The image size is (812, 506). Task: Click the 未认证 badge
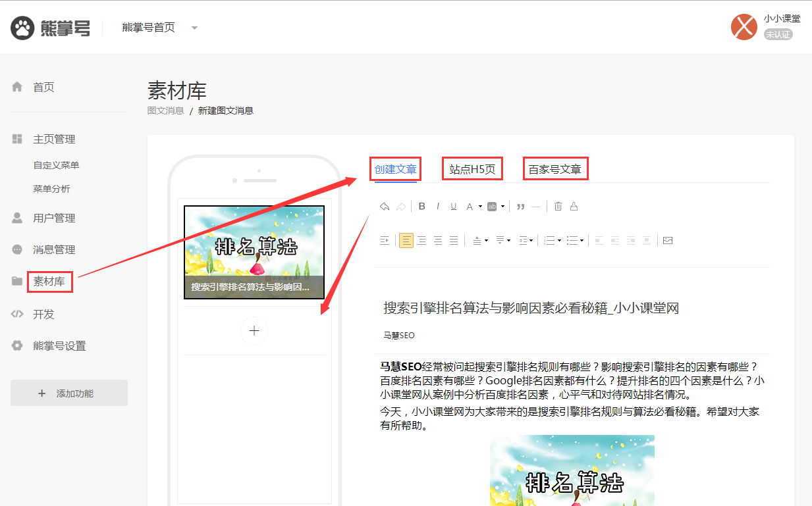point(778,34)
